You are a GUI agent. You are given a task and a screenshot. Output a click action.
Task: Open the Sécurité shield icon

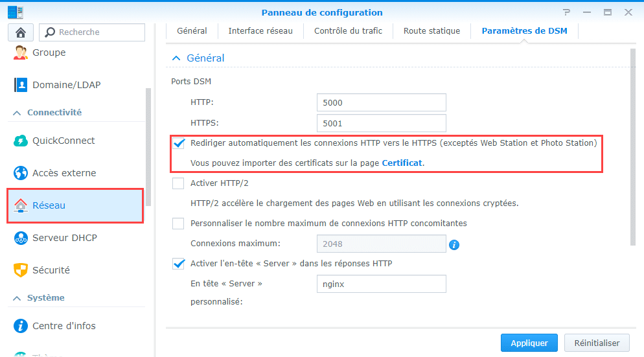point(21,270)
